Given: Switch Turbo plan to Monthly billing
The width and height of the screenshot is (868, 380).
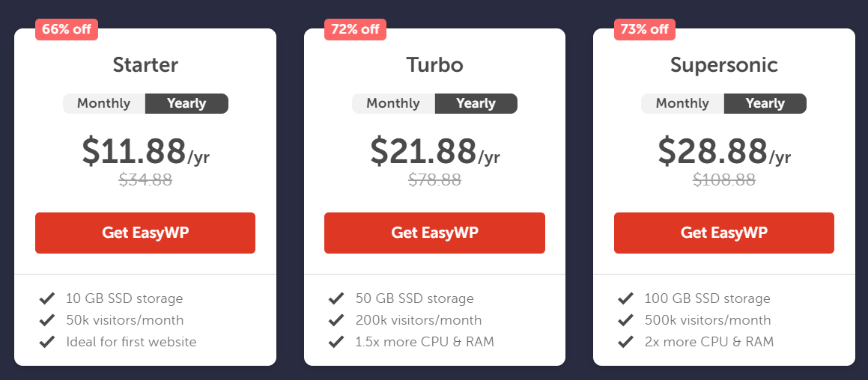Looking at the screenshot, I should (394, 103).
